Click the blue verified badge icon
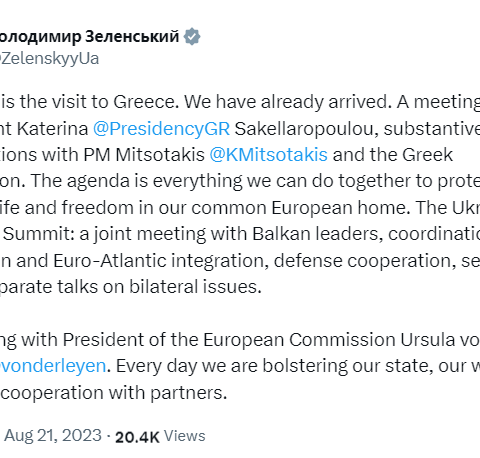 192,36
